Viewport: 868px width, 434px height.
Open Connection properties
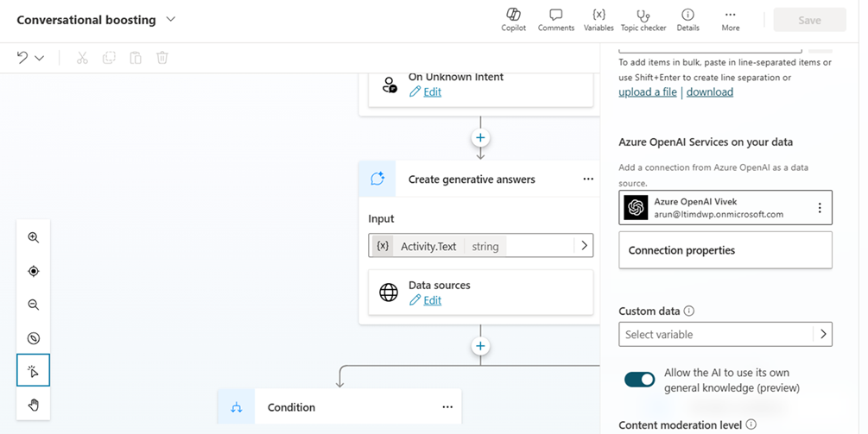click(x=725, y=250)
